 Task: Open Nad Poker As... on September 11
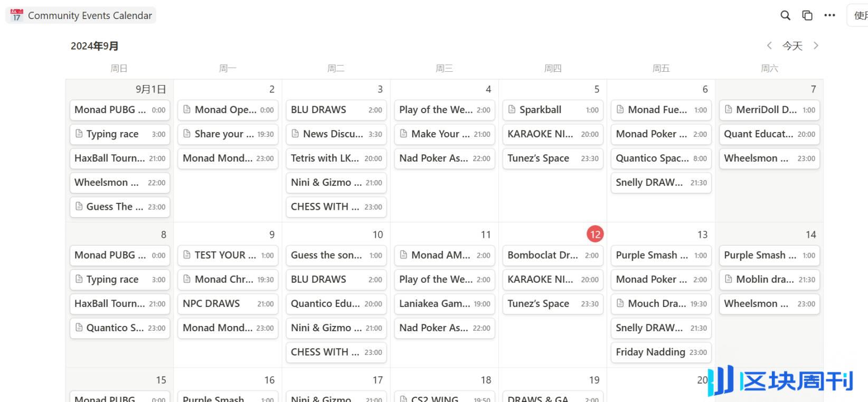point(445,328)
